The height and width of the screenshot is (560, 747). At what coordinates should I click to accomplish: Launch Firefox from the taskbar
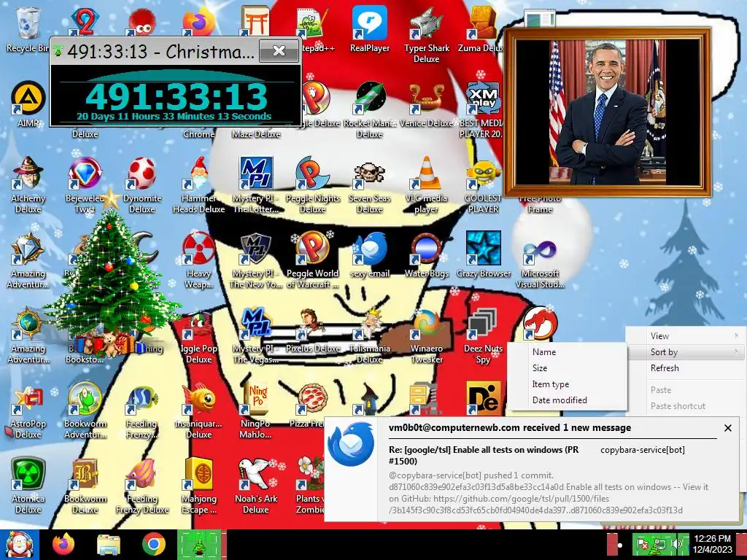point(63,545)
